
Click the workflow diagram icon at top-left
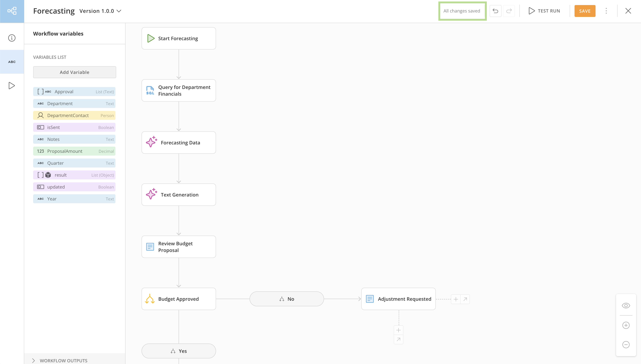point(12,11)
